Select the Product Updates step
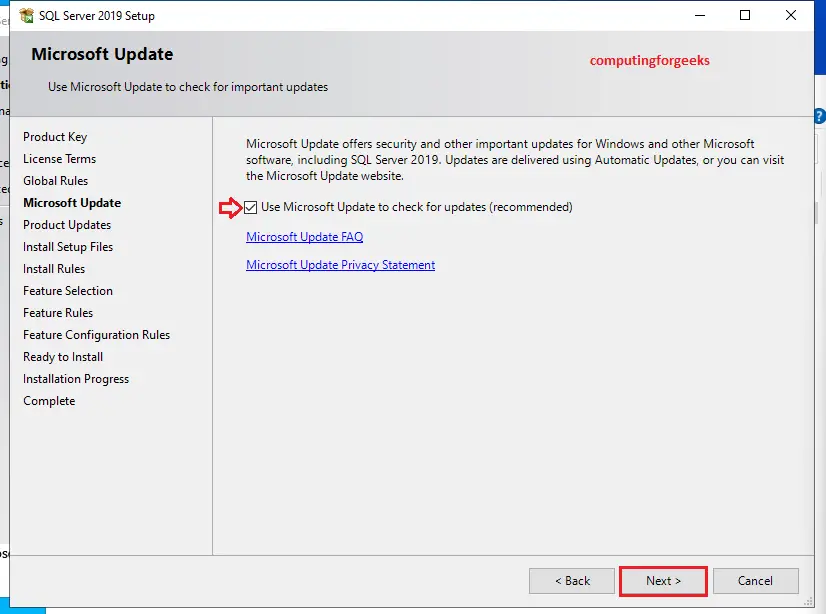Image resolution: width=826 pixels, height=614 pixels. 67,225
